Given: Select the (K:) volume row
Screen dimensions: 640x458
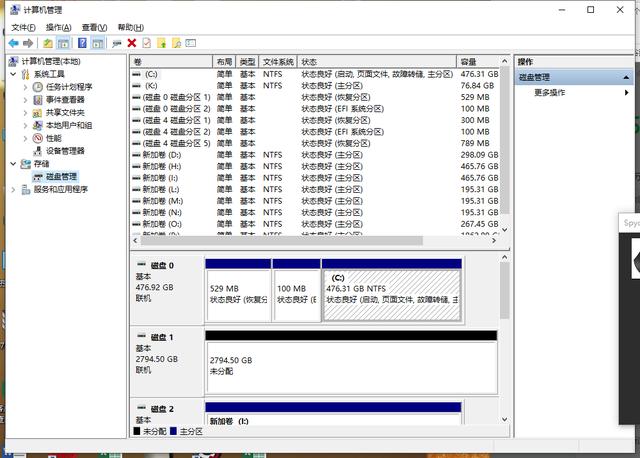Looking at the screenshot, I should (x=315, y=86).
